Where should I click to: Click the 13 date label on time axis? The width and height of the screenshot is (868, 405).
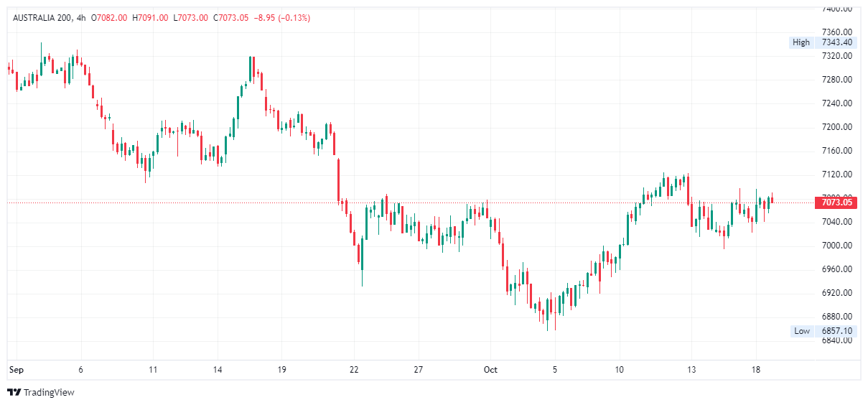click(x=691, y=370)
